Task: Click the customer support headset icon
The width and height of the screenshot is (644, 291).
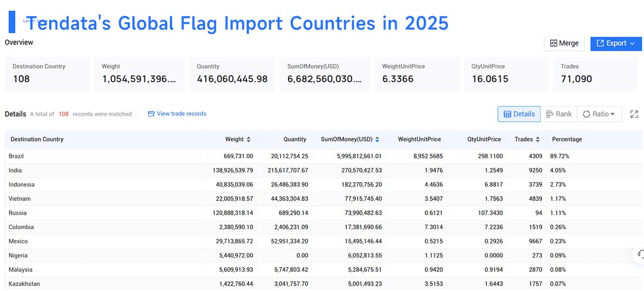Action: (640, 254)
